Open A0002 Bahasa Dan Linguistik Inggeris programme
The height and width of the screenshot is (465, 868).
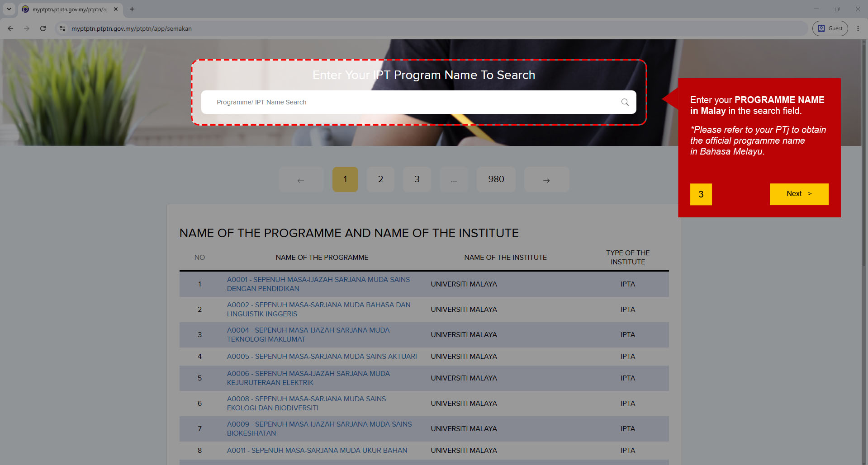tap(319, 310)
